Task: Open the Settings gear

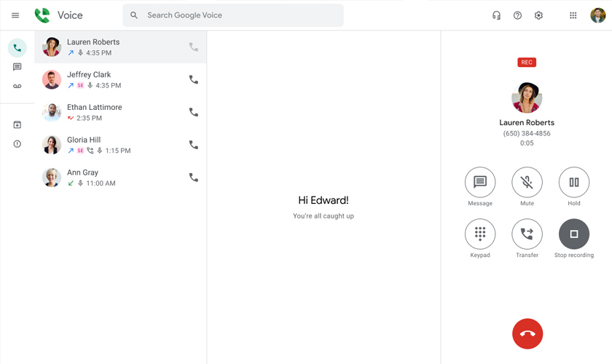Action: [538, 15]
